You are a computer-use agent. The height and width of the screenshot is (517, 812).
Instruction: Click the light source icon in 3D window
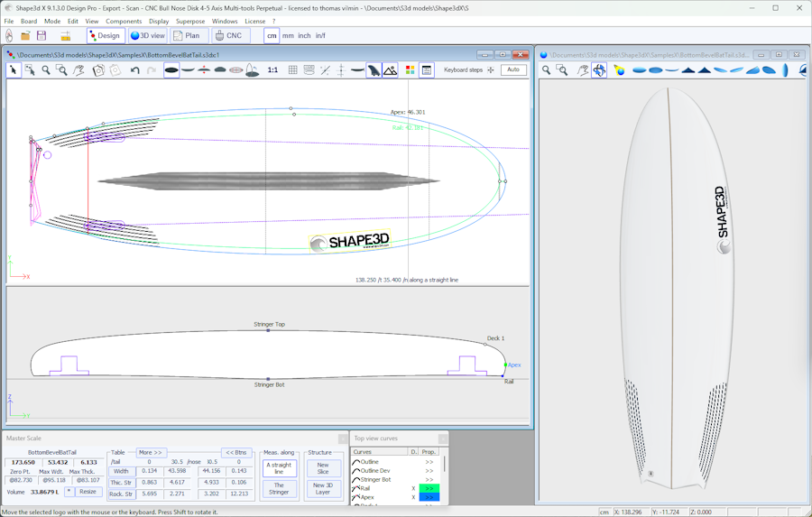click(619, 70)
